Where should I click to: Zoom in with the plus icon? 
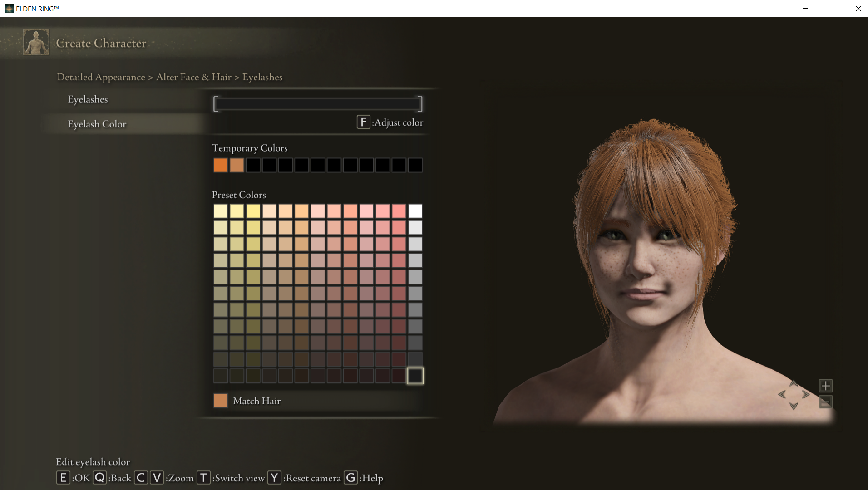[x=826, y=386]
